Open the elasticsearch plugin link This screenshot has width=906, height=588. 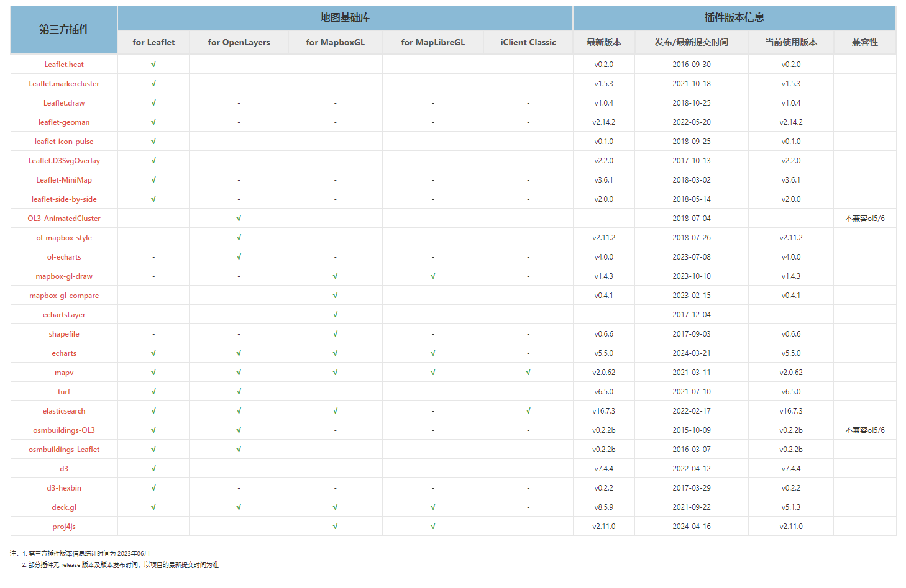[64, 411]
